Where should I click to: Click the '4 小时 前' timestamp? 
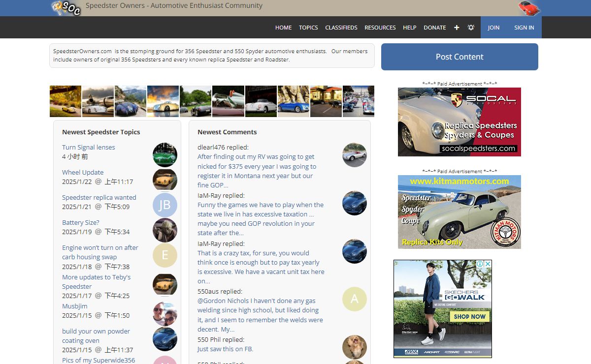click(75, 156)
